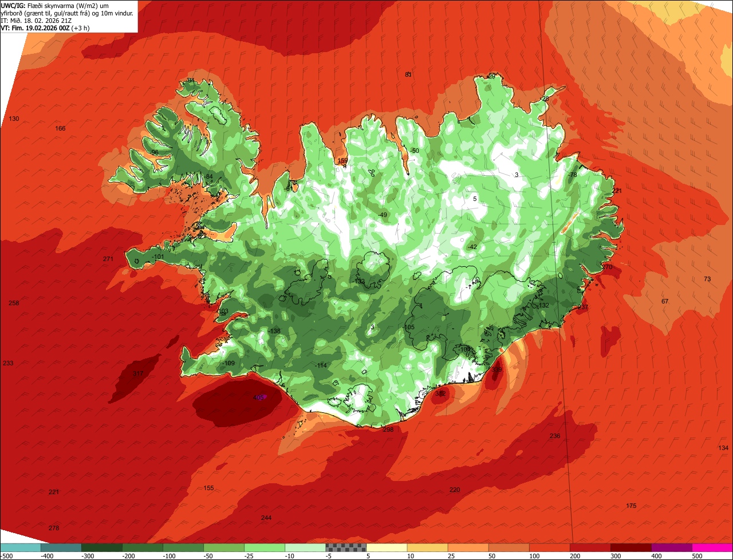Click the map value 220

pyautogui.click(x=454, y=490)
